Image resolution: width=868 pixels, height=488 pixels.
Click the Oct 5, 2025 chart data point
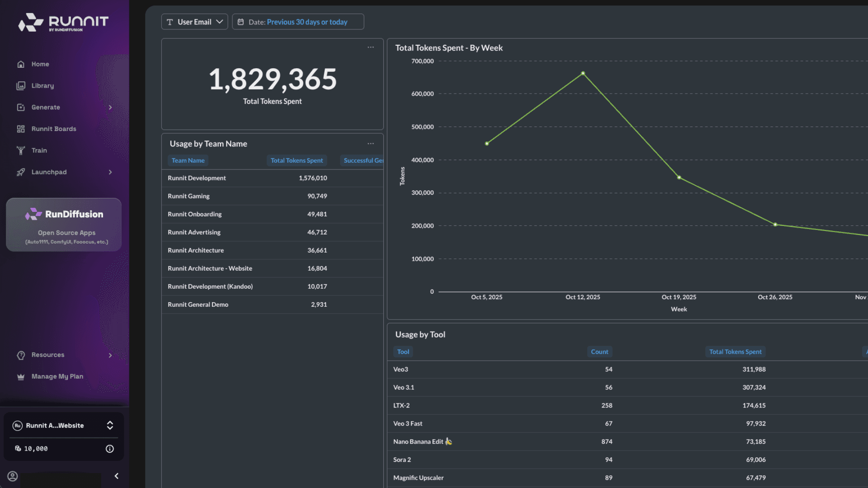point(486,144)
